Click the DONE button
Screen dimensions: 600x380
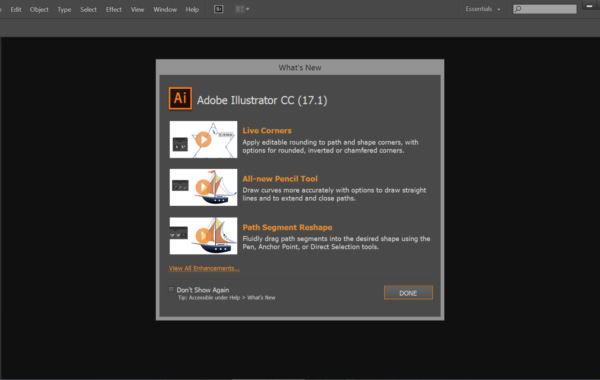[408, 293]
